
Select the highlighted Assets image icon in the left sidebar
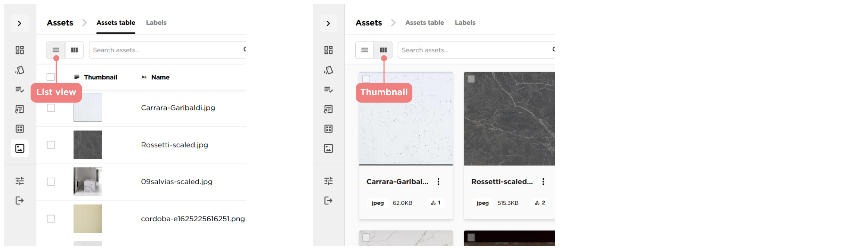[20, 149]
